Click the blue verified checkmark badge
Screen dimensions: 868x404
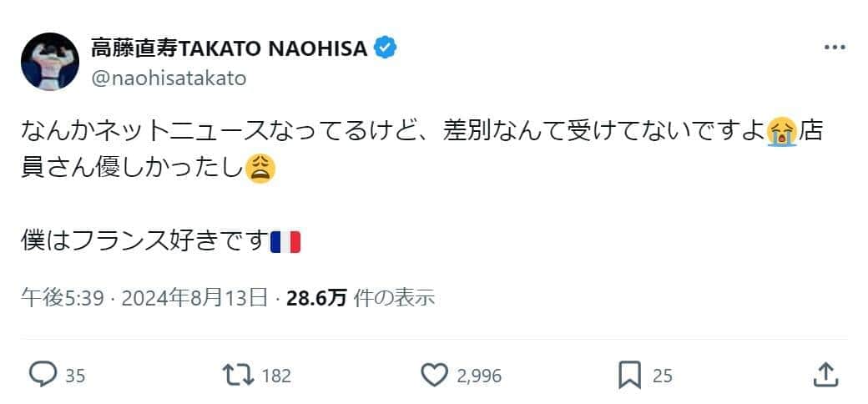(x=385, y=48)
